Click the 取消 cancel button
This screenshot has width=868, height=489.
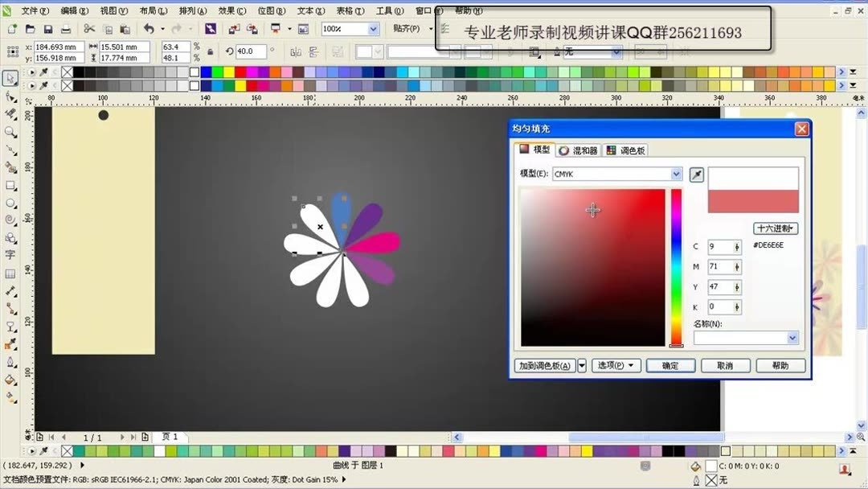point(725,365)
